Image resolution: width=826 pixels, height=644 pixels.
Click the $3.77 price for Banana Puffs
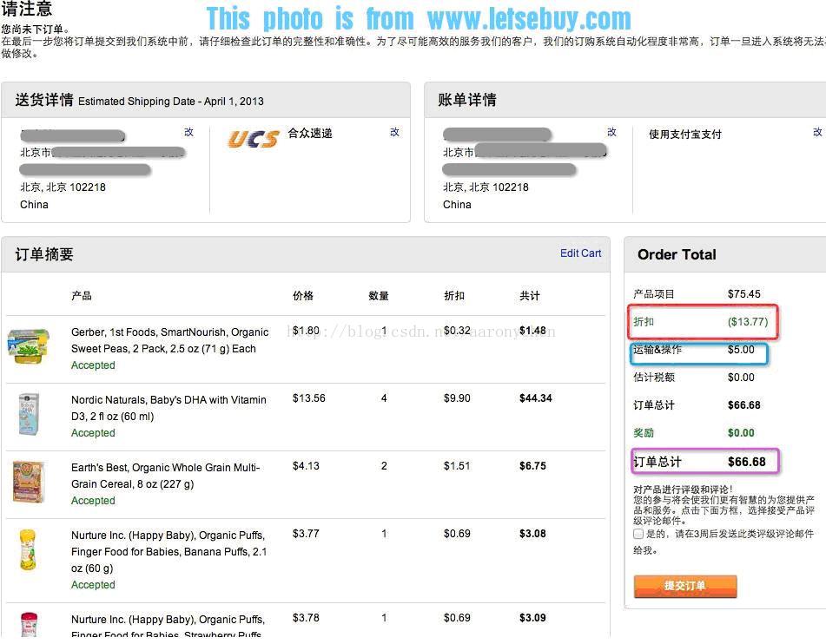(x=306, y=534)
